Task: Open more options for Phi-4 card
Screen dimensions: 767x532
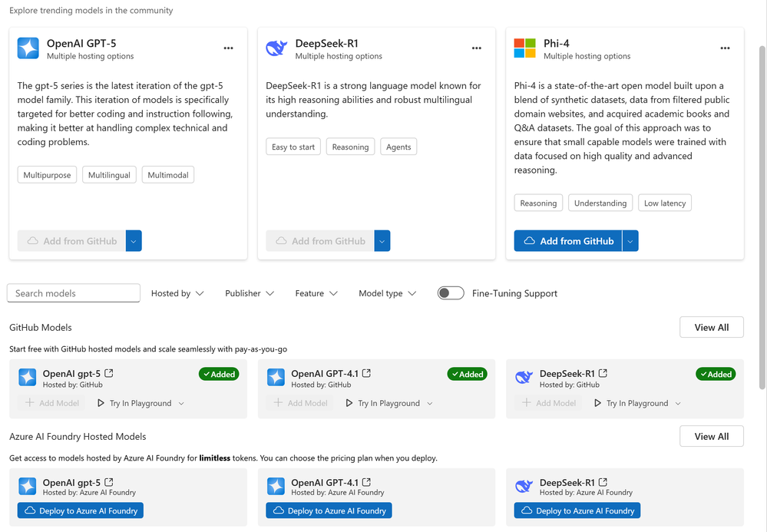Action: pos(725,48)
